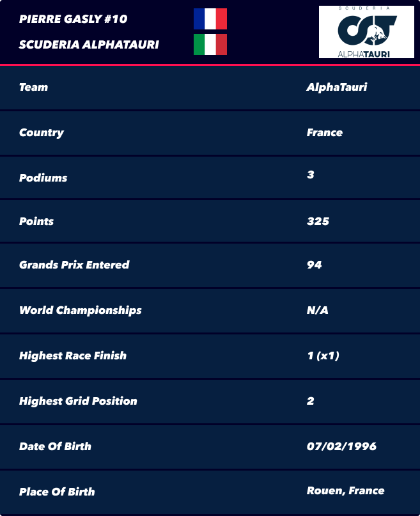Click the Italian flag icon
The image size is (420, 516).
click(210, 44)
